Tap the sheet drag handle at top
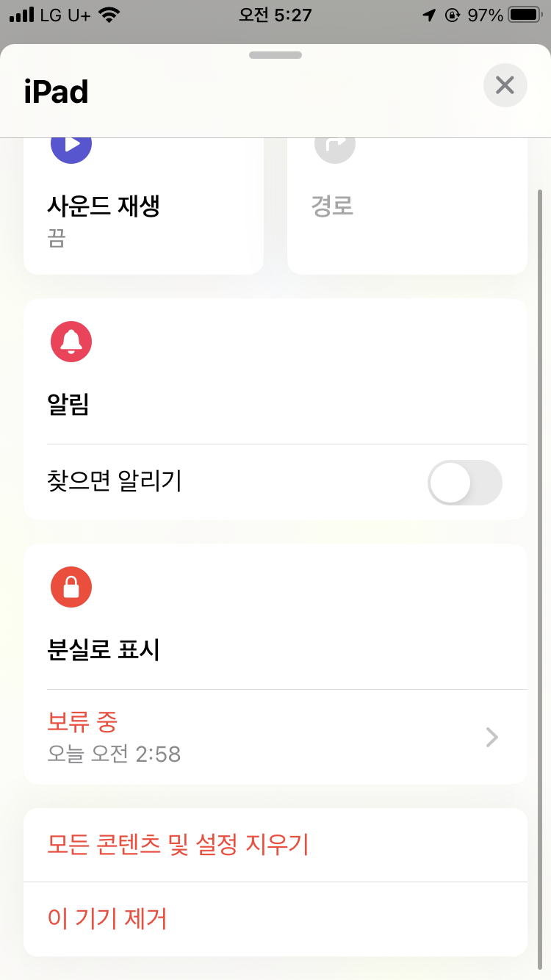The width and height of the screenshot is (551, 980). click(275, 55)
